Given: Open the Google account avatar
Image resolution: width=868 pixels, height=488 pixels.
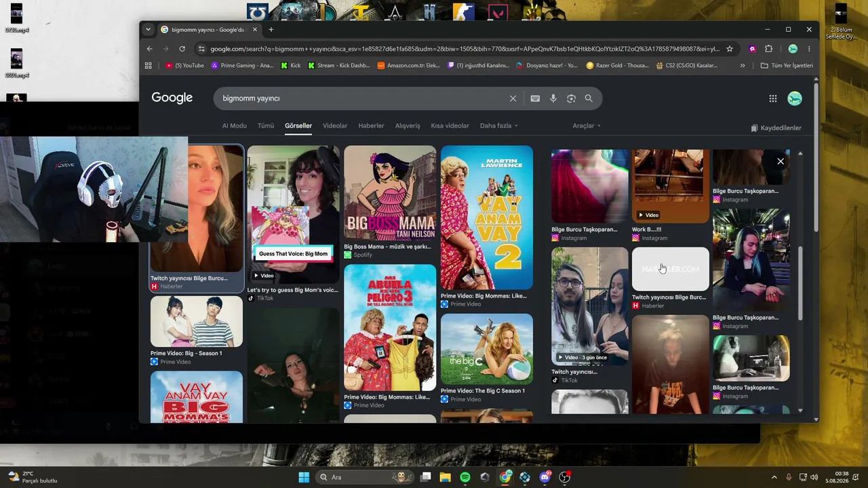Looking at the screenshot, I should [x=795, y=98].
